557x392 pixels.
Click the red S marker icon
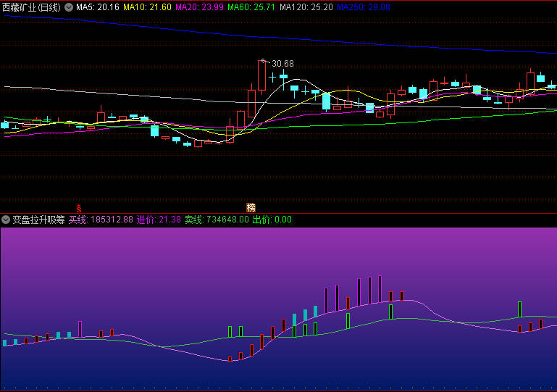[78, 209]
